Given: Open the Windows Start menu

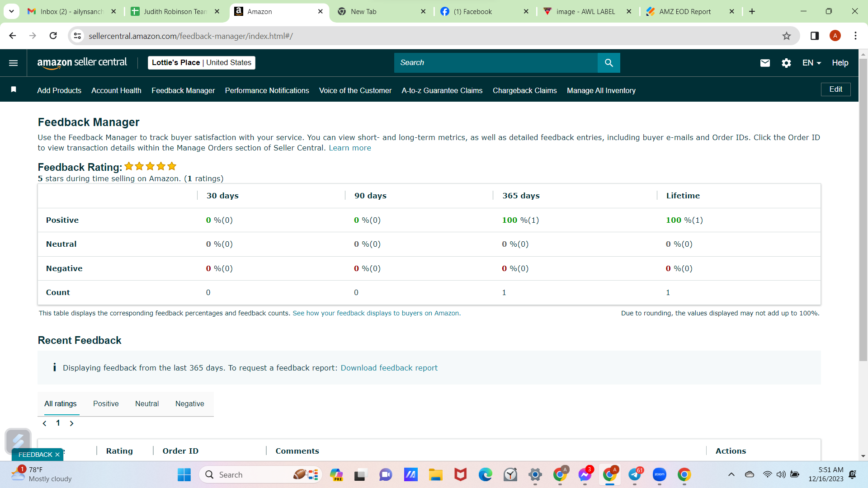Looking at the screenshot, I should pos(184,475).
